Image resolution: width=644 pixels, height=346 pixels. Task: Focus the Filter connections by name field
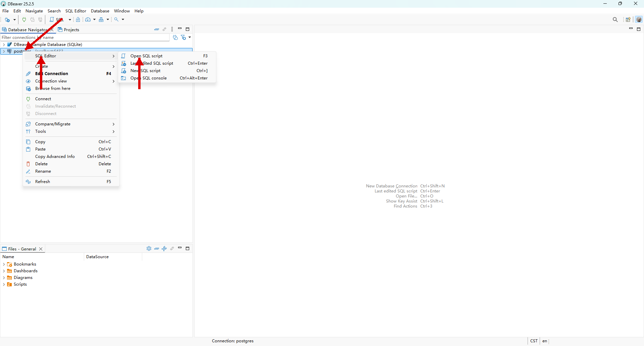(x=85, y=38)
